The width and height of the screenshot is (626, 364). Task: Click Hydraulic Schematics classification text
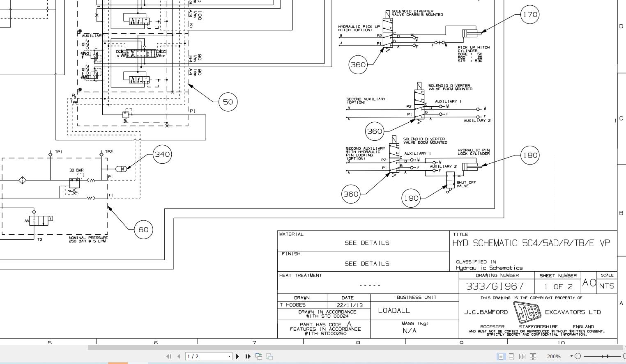click(x=489, y=268)
